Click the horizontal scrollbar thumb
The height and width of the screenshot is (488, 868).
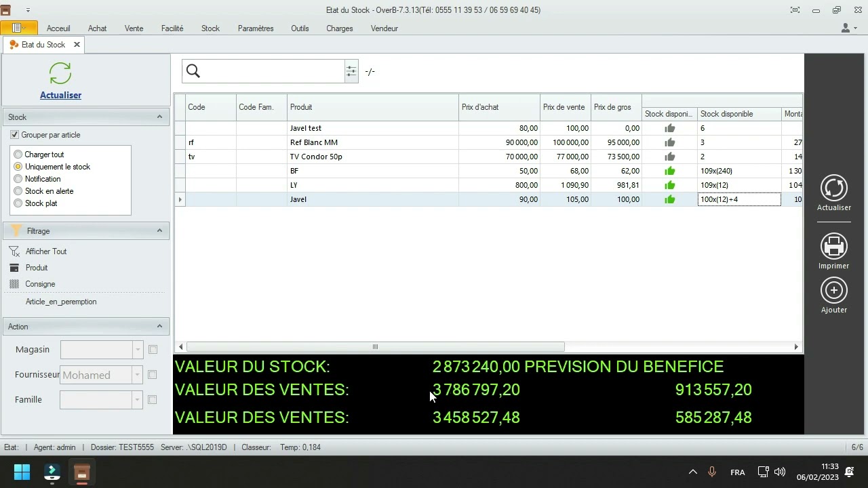point(375,347)
